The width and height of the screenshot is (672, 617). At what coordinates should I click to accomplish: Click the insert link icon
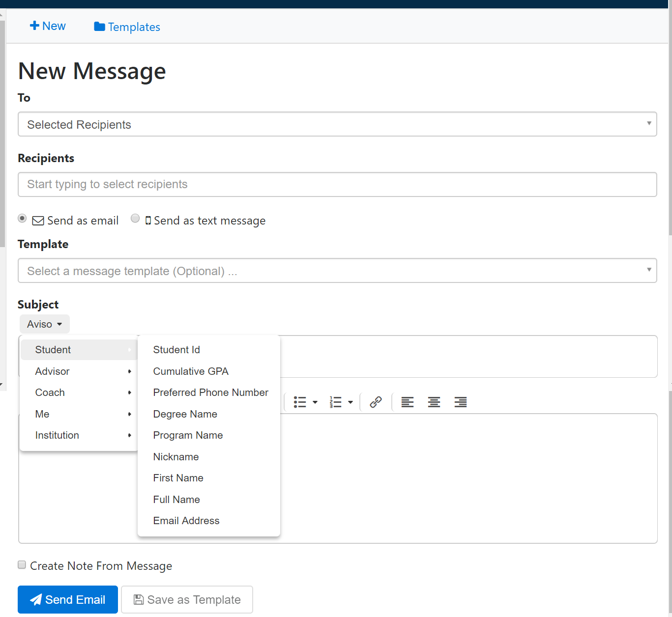(376, 402)
